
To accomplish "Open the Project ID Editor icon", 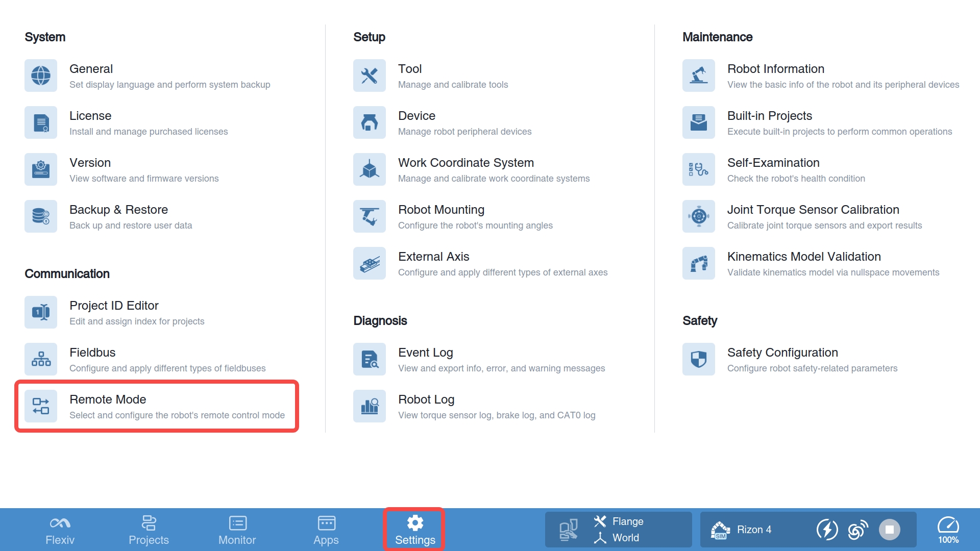I will click(x=41, y=312).
